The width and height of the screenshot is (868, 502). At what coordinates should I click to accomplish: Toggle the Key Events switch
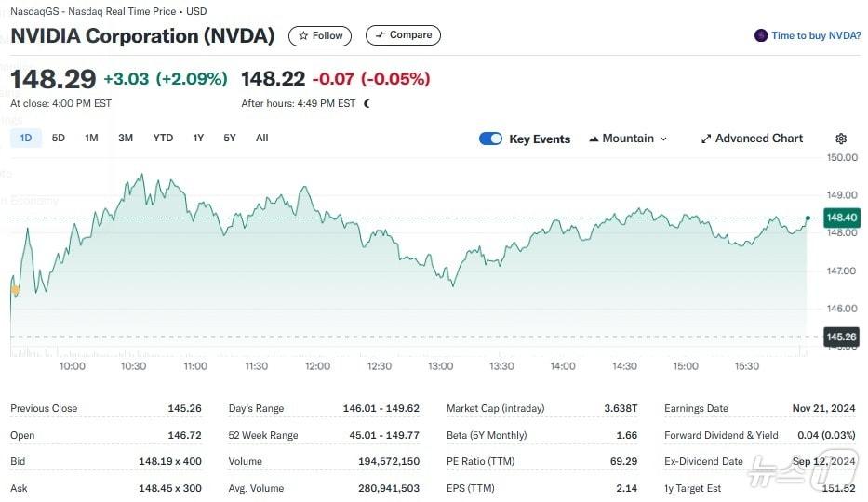[x=490, y=139]
